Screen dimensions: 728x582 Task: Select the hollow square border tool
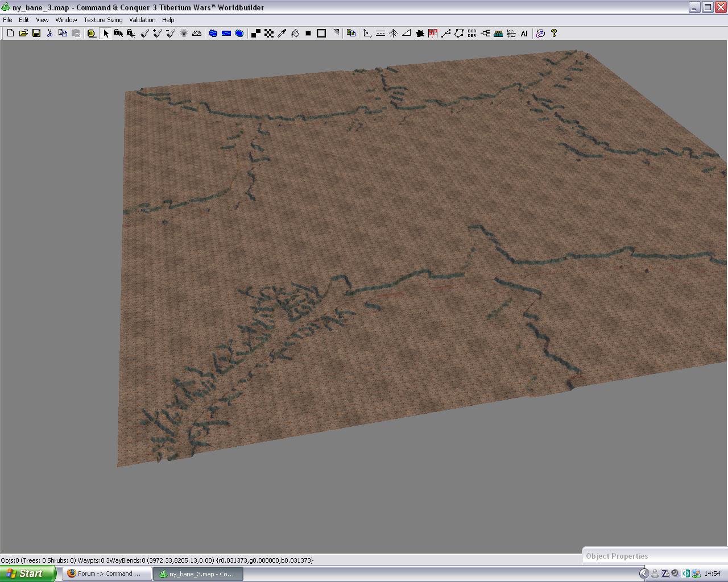tap(321, 34)
